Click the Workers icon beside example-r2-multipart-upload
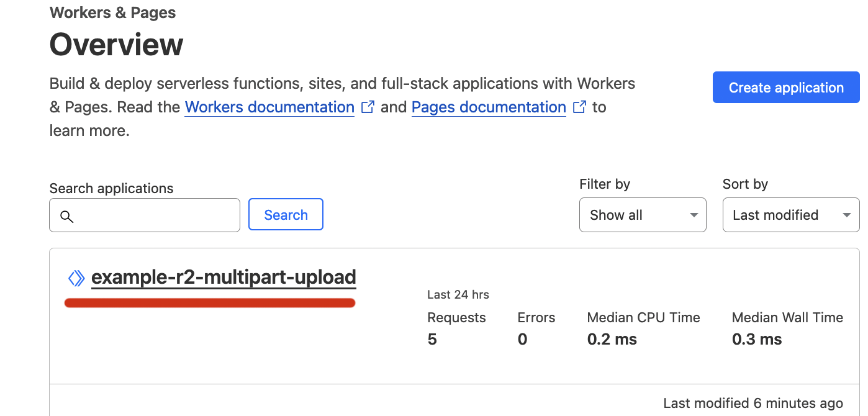The image size is (868, 416). click(76, 278)
